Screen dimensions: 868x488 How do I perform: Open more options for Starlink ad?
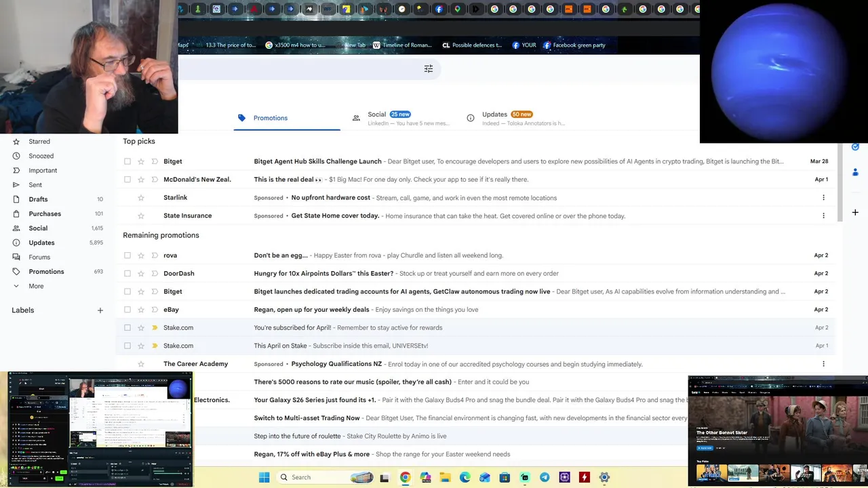pyautogui.click(x=823, y=198)
